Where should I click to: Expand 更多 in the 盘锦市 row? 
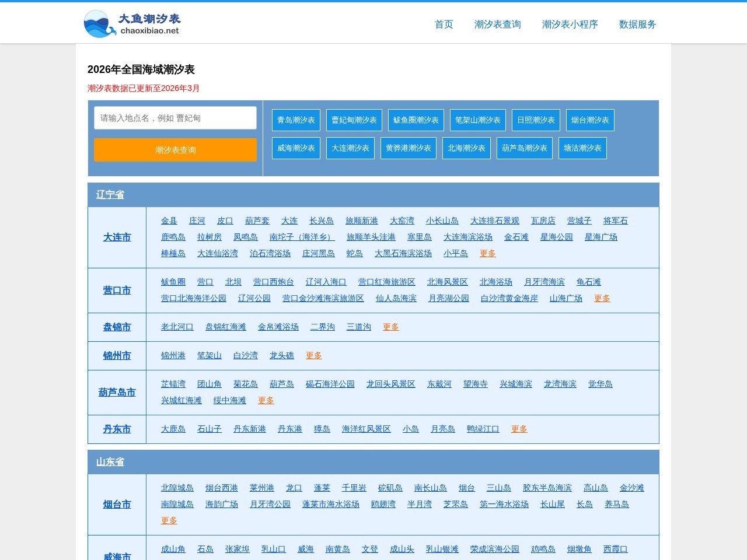[390, 327]
